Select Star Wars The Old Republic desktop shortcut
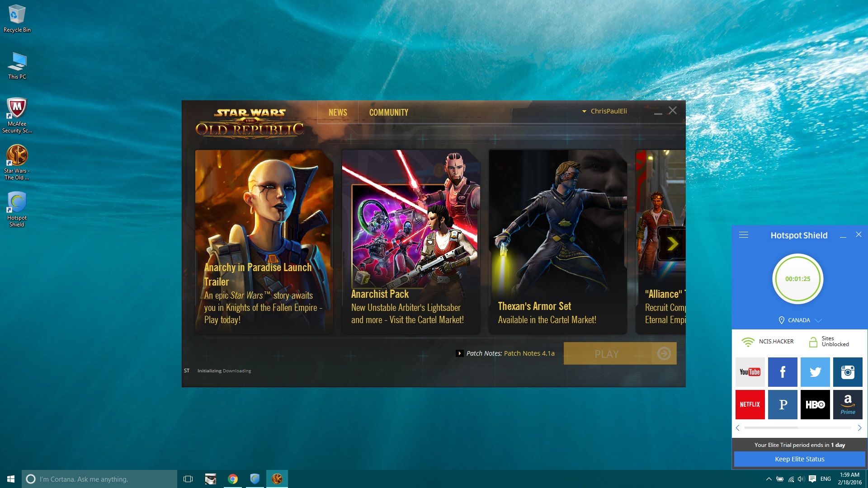 [x=17, y=162]
